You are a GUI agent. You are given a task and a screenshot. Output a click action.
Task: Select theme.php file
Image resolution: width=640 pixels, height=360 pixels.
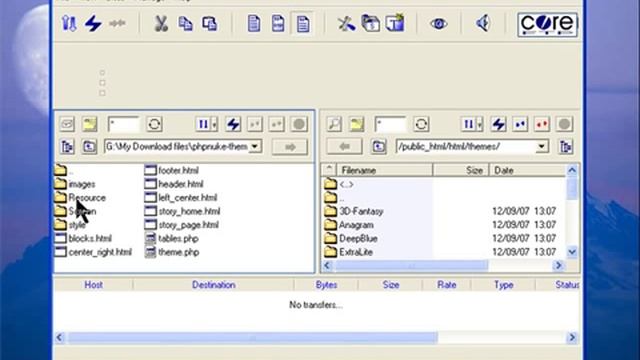click(172, 252)
